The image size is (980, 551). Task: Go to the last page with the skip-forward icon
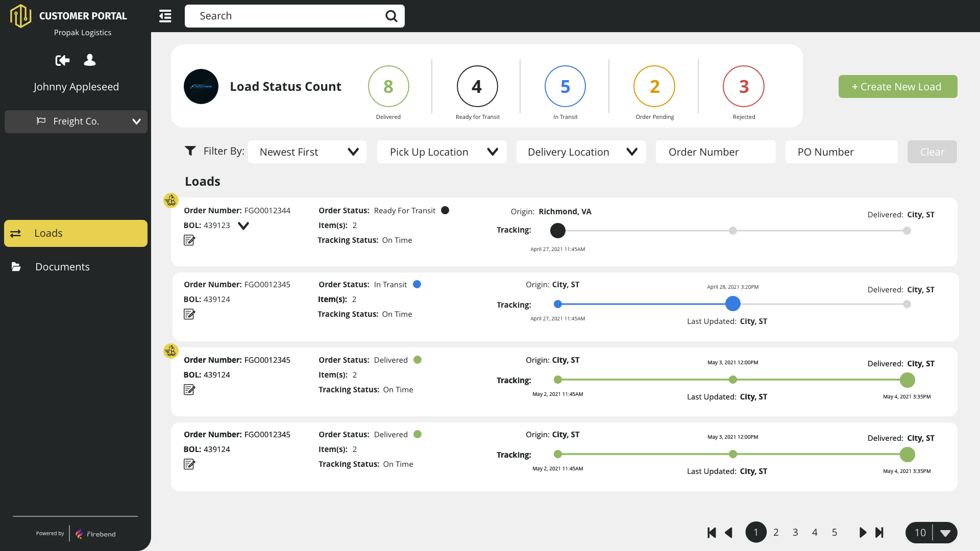click(x=879, y=533)
